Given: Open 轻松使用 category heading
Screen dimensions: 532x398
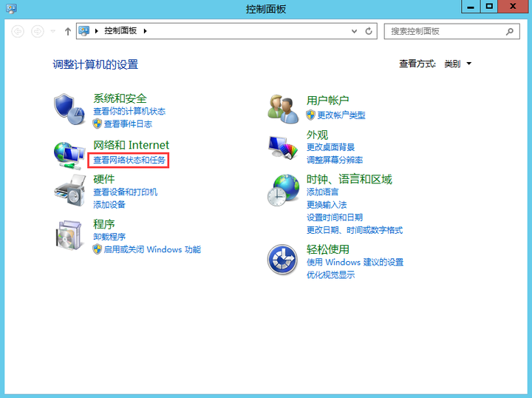Looking at the screenshot, I should (328, 249).
